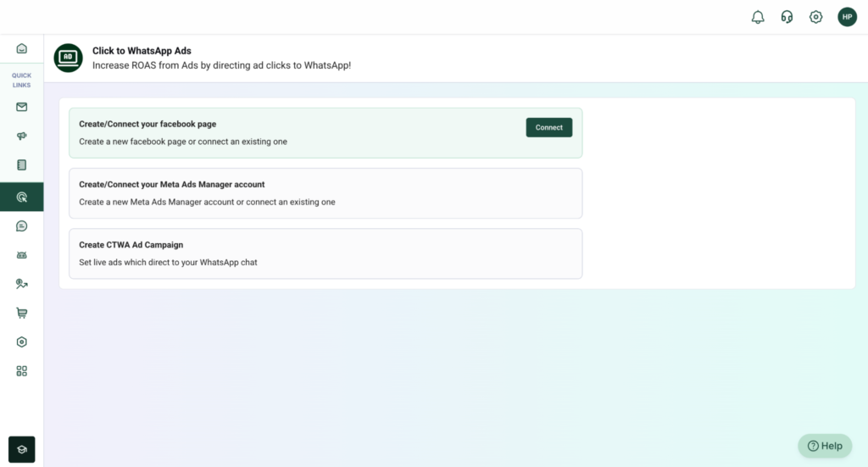
Task: Open the campaigns megaphone icon
Action: coord(21,136)
